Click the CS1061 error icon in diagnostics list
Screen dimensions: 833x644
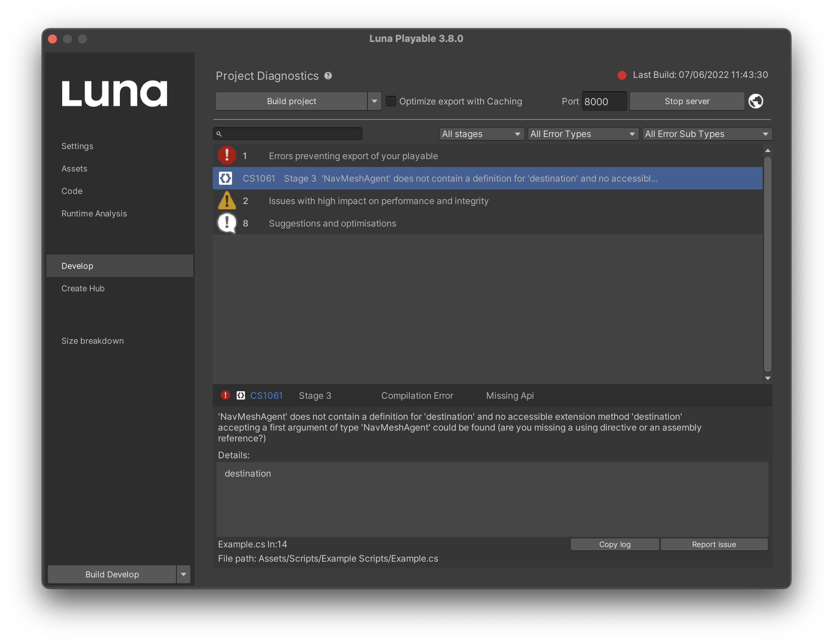pos(227,178)
